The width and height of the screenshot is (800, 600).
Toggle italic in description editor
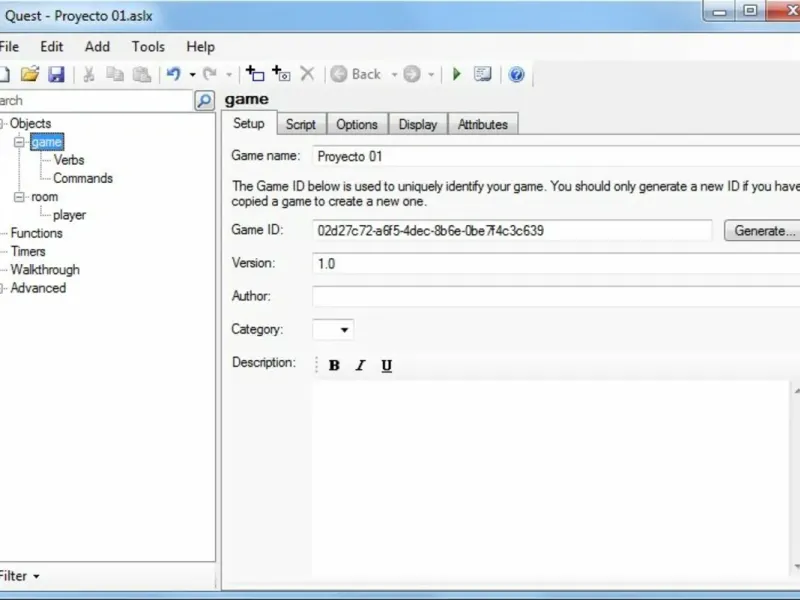point(360,365)
